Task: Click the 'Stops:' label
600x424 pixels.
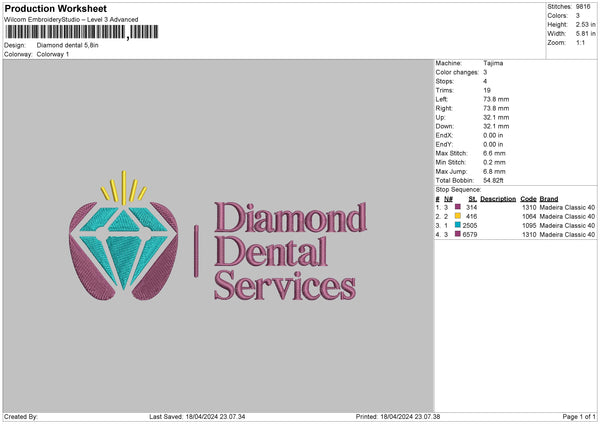Action: pos(445,81)
